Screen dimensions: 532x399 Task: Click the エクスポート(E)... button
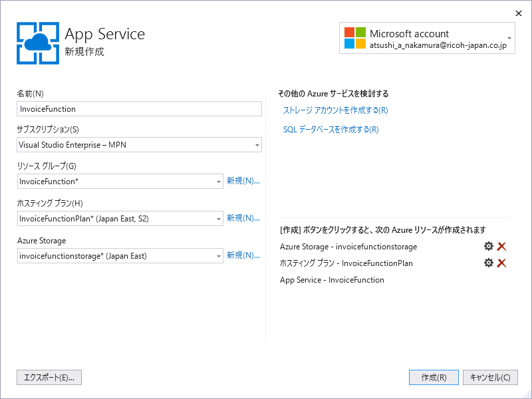[49, 377]
